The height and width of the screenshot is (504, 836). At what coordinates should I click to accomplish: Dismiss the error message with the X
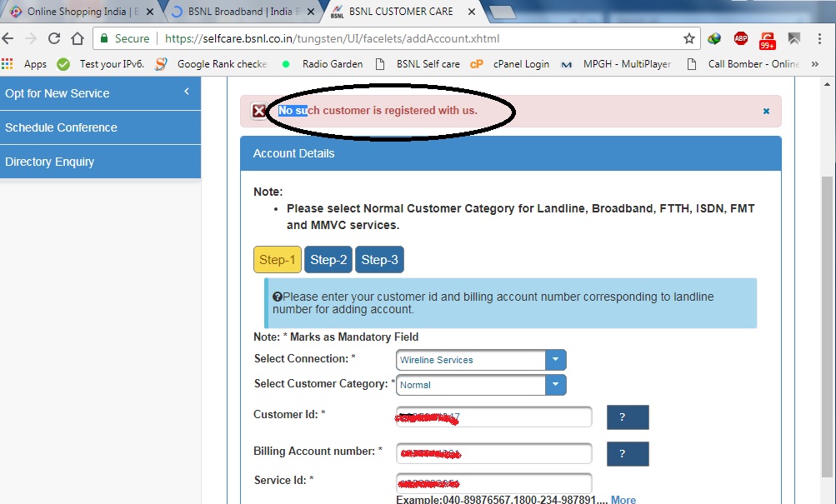coord(766,111)
